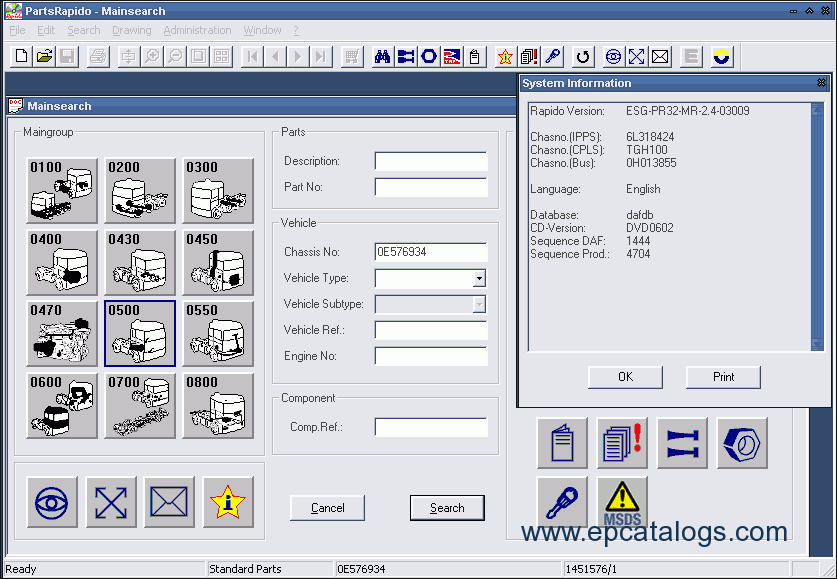Image resolution: width=837 pixels, height=579 pixels.
Task: Open the TRP catalog toolbar icon
Action: [452, 56]
